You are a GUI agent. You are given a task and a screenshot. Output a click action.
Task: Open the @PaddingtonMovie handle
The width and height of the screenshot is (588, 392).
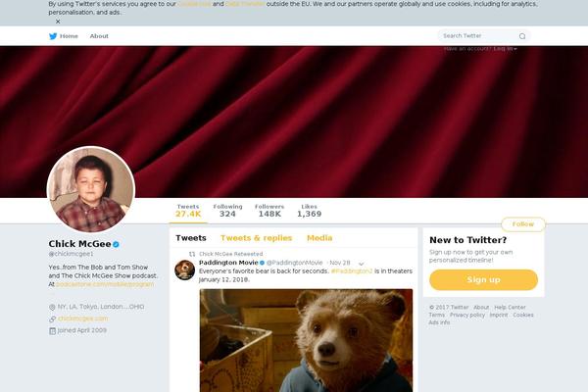(x=294, y=263)
